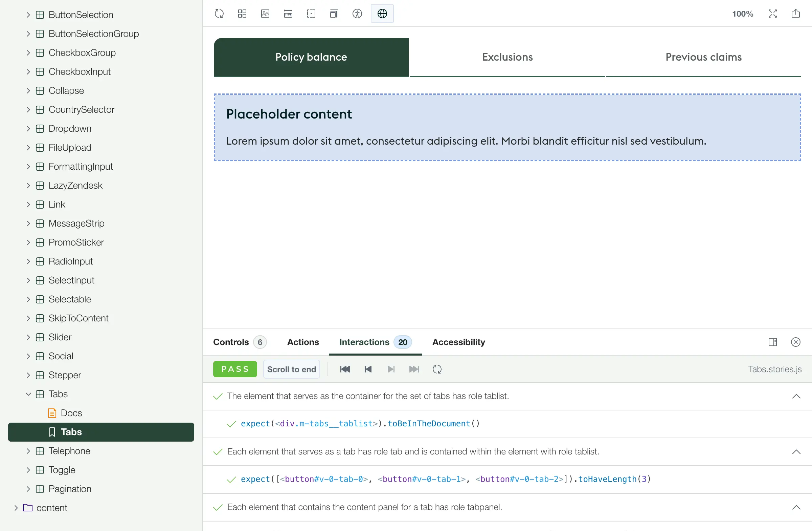Switch to the Previous claims tab
This screenshot has width=812, height=531.
pyautogui.click(x=703, y=57)
